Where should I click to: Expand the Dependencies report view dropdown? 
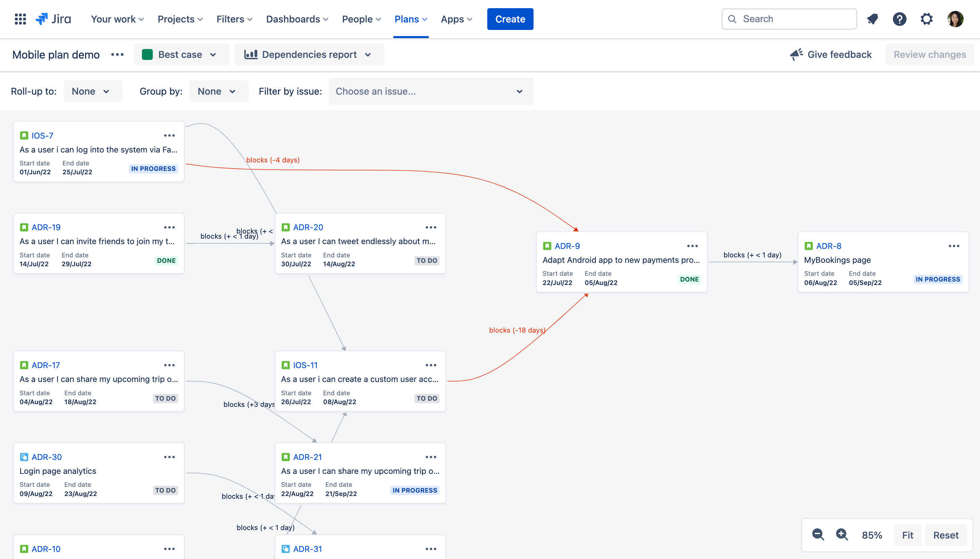[309, 54]
